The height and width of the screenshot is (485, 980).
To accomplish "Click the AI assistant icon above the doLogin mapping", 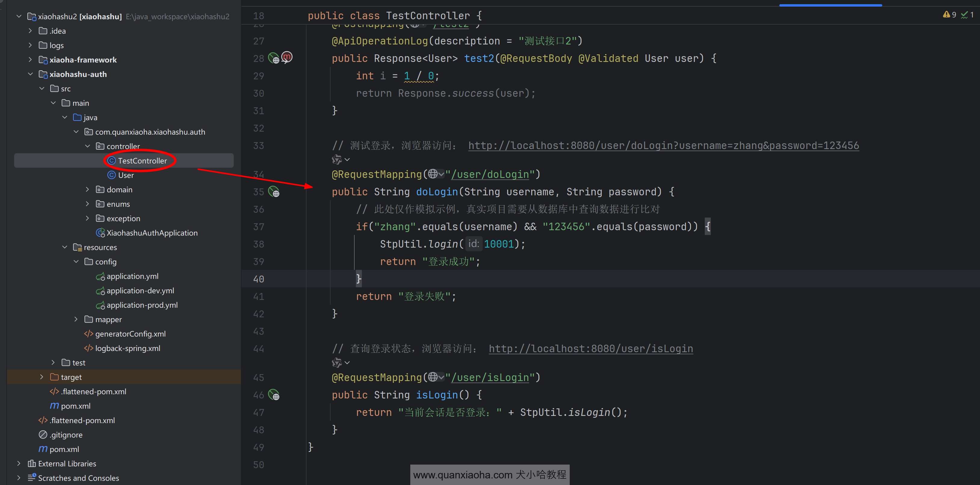I will pos(336,160).
